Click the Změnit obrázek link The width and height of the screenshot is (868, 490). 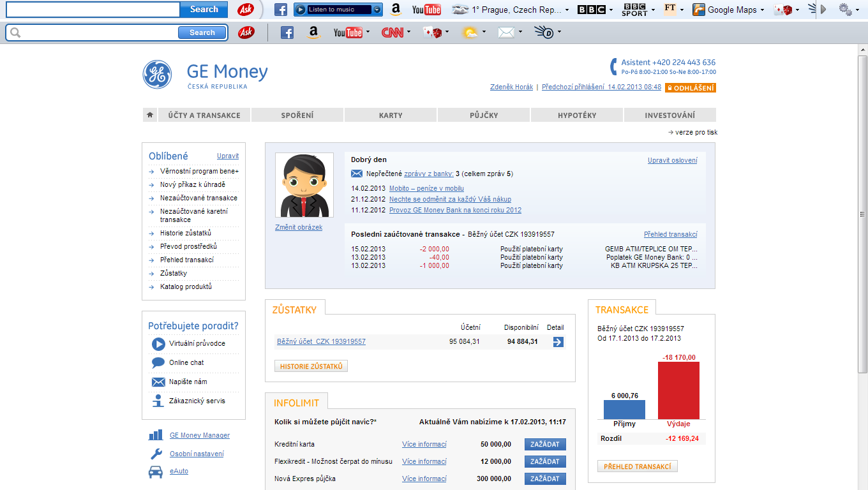(299, 227)
